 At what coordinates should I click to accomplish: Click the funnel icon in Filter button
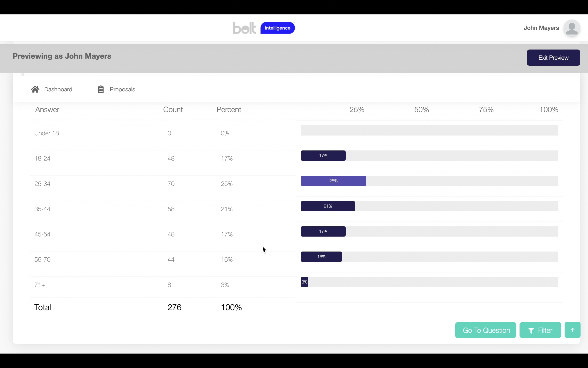coord(531,331)
